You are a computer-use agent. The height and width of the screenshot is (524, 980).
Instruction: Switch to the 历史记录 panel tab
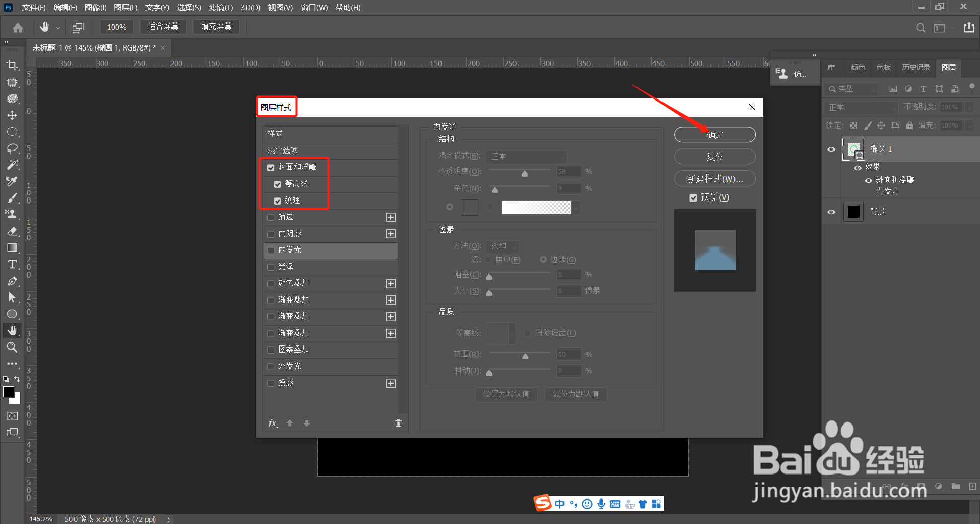916,67
